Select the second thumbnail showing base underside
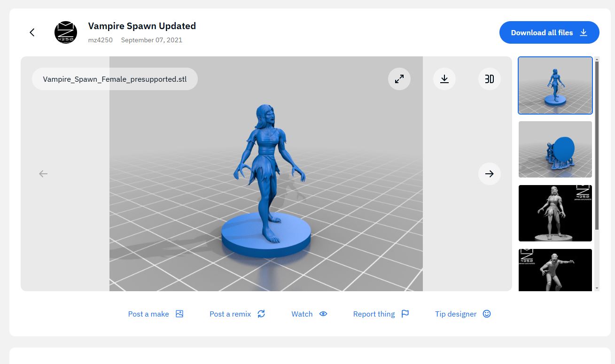The image size is (615, 364). coord(555,149)
